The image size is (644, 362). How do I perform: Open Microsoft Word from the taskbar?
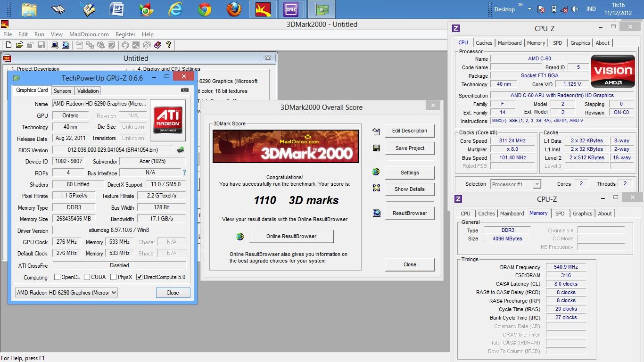[x=116, y=9]
